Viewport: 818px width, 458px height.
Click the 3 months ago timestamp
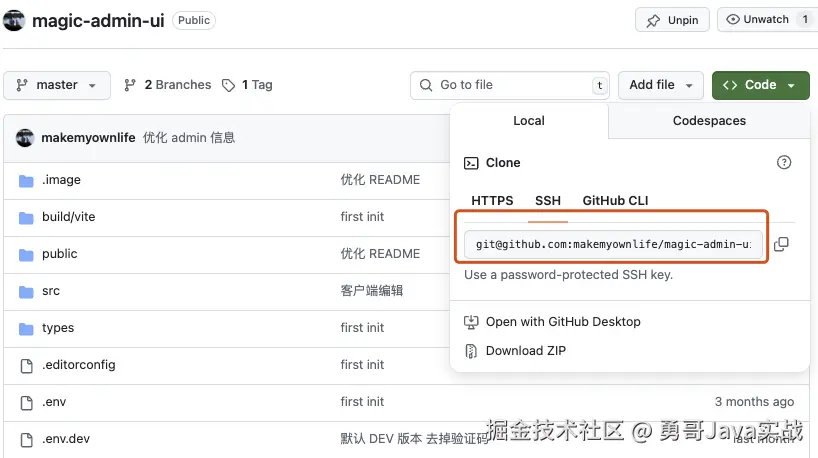tap(754, 402)
